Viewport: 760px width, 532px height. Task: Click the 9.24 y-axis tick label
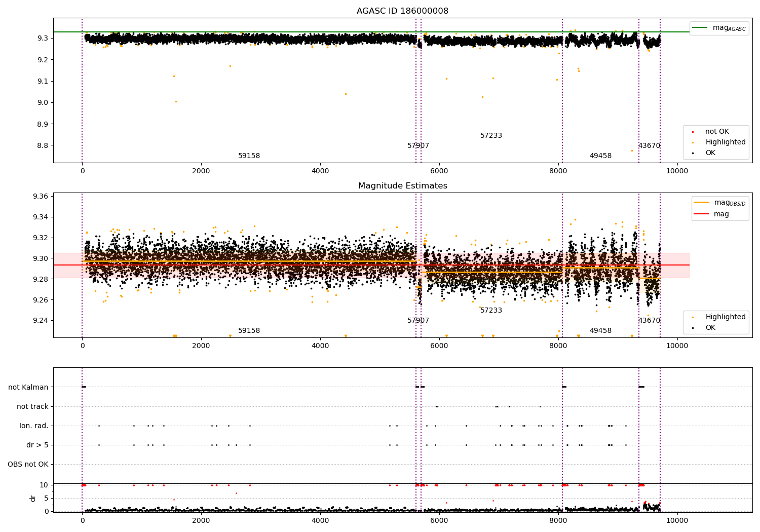click(x=41, y=321)
